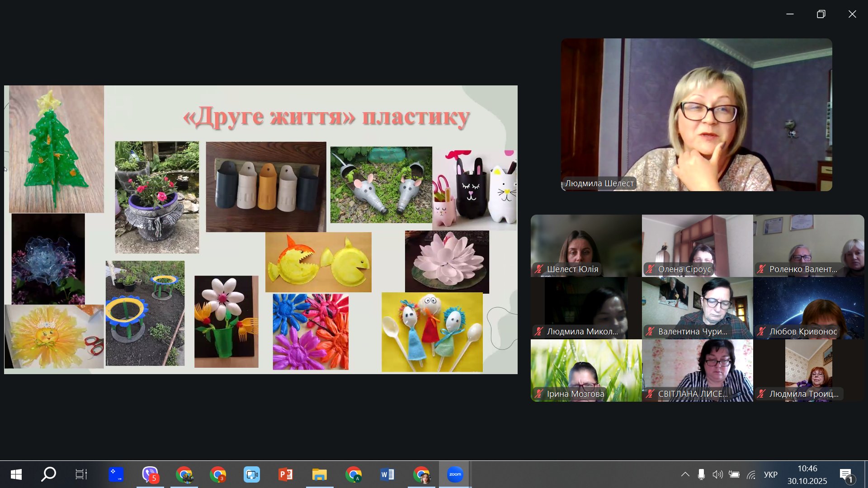The image size is (868, 488).
Task: Open Task View from the taskbar
Action: pos(81,474)
